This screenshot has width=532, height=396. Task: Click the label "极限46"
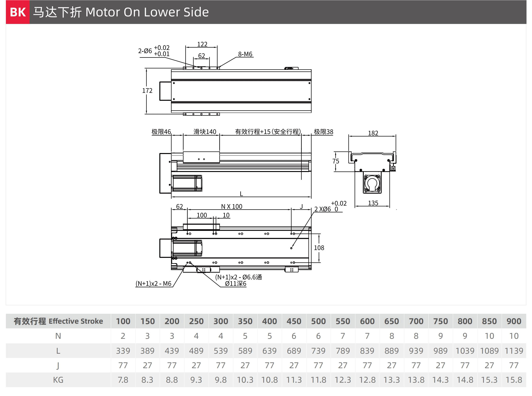click(x=161, y=132)
